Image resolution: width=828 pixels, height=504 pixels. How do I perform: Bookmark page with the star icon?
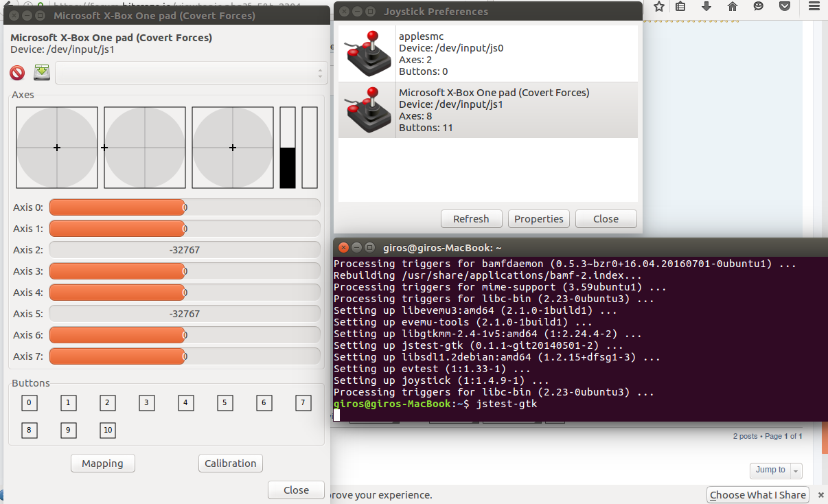click(x=659, y=7)
